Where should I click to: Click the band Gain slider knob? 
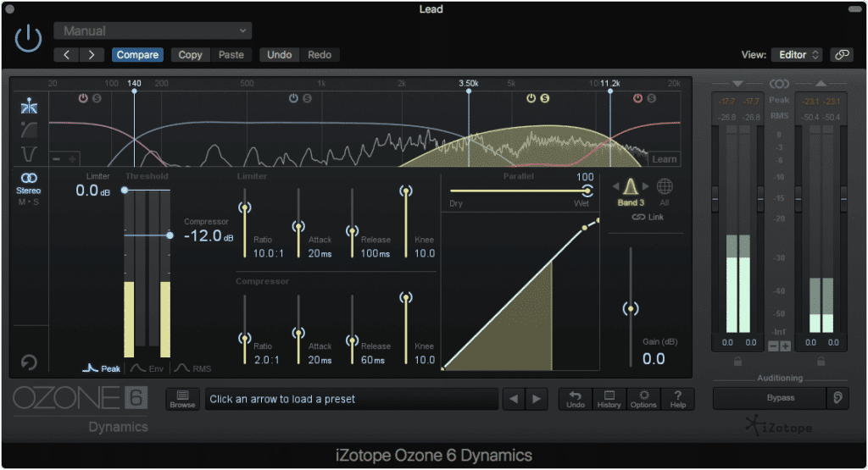(x=631, y=308)
